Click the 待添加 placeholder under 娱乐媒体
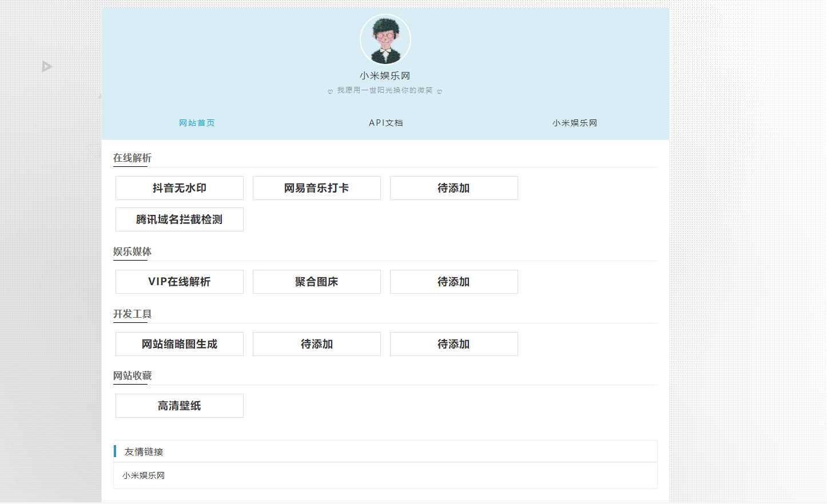 pyautogui.click(x=454, y=282)
